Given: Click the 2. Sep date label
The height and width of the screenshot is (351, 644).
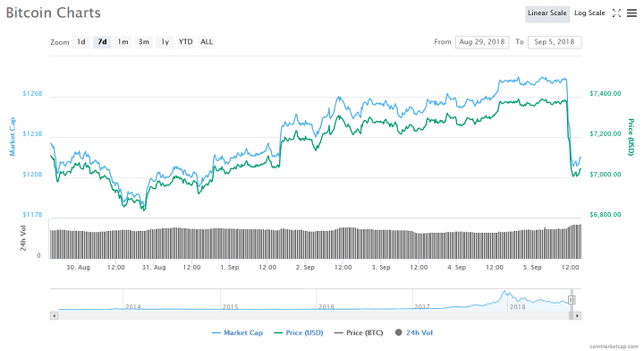Looking at the screenshot, I should [x=305, y=267].
